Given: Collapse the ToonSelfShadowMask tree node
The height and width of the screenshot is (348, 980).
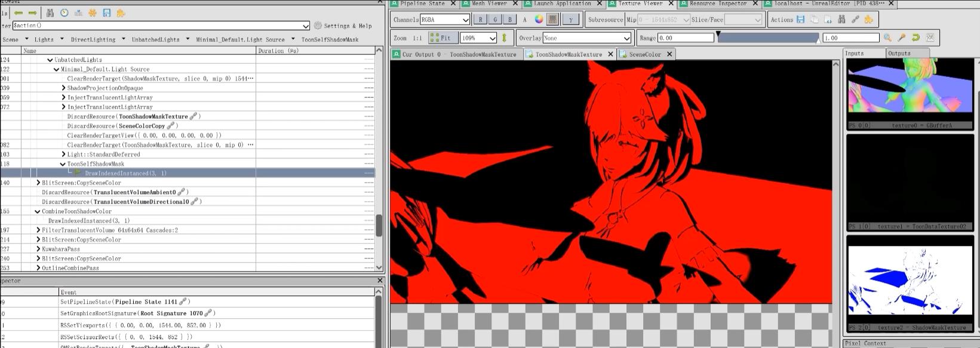Looking at the screenshot, I should pos(63,164).
